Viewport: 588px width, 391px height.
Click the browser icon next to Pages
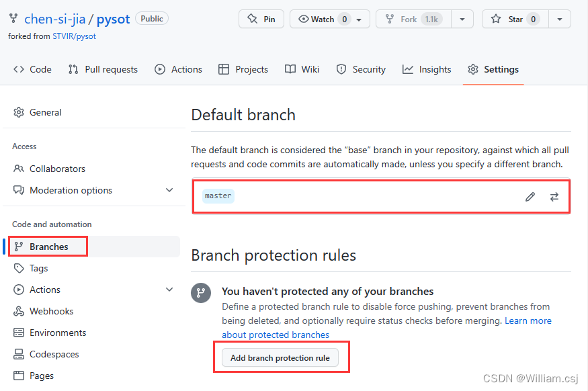19,376
